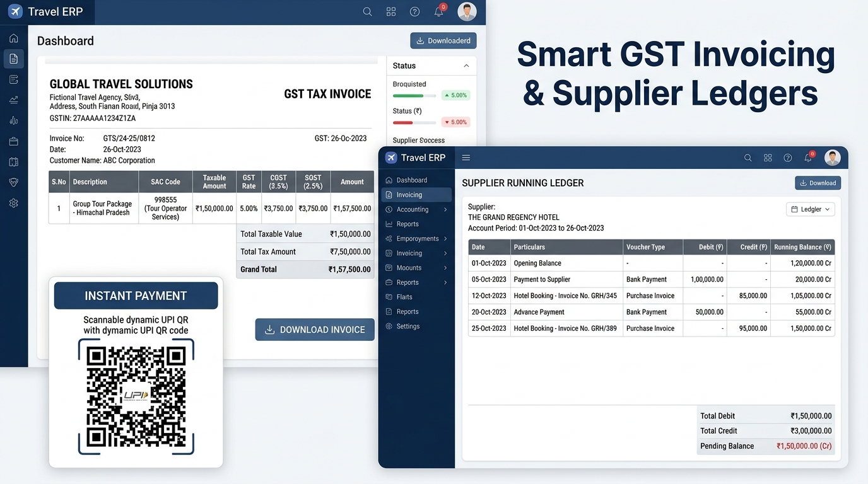Viewport: 868px width, 484px height.
Task: Open the apps grid in the Dashboard window
Action: (x=391, y=12)
